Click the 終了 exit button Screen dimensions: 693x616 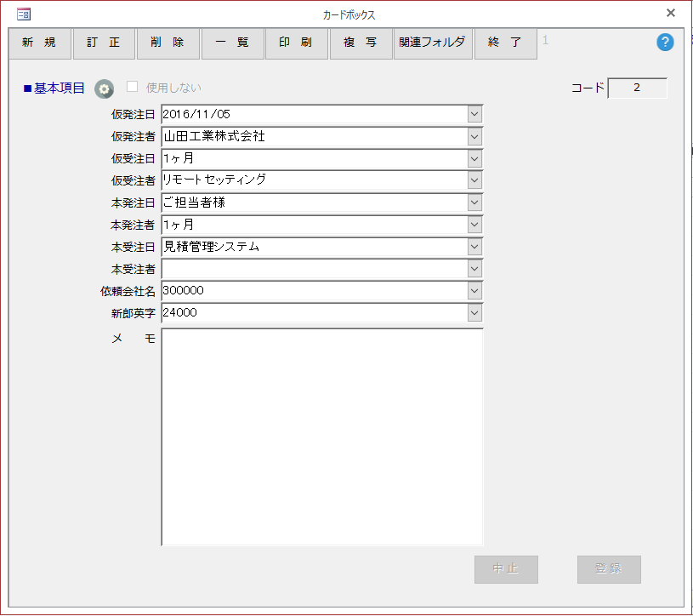click(x=506, y=43)
